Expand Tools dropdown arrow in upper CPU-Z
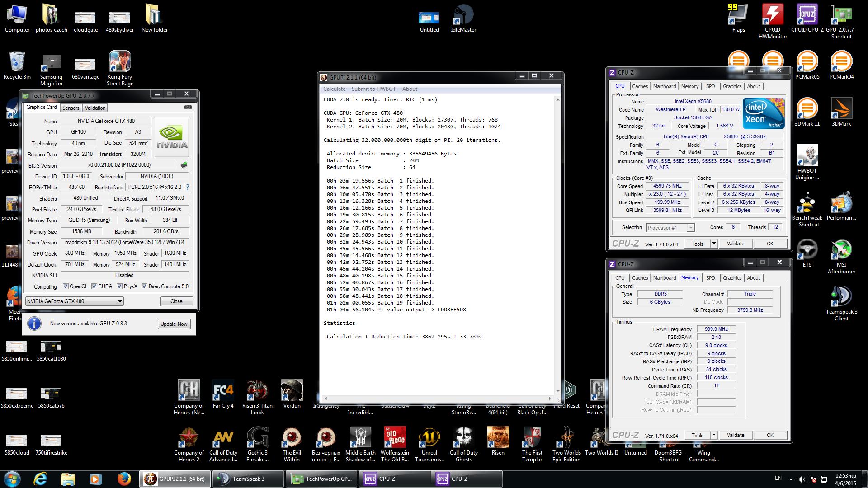Viewport: 868px width, 488px height. click(714, 243)
